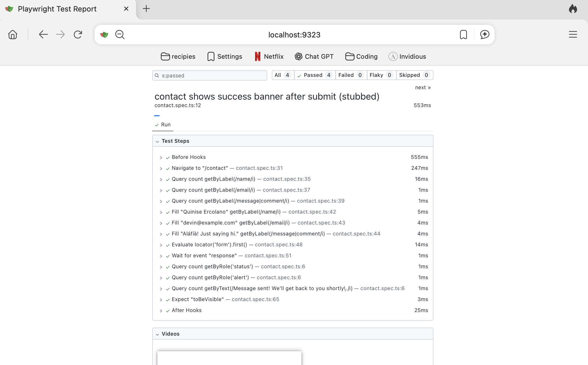Select the Run tab

pos(163,125)
